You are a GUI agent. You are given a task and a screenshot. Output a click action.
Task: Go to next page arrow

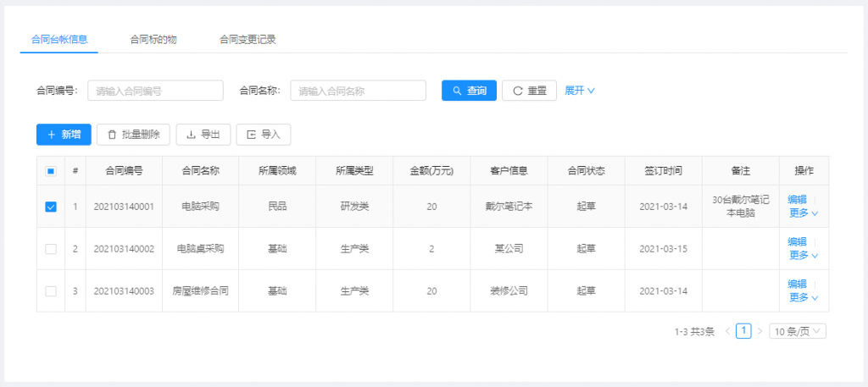(x=759, y=331)
